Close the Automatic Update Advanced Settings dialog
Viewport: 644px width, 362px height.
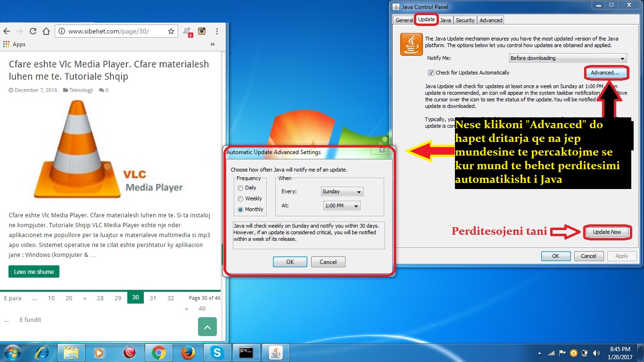(x=382, y=150)
